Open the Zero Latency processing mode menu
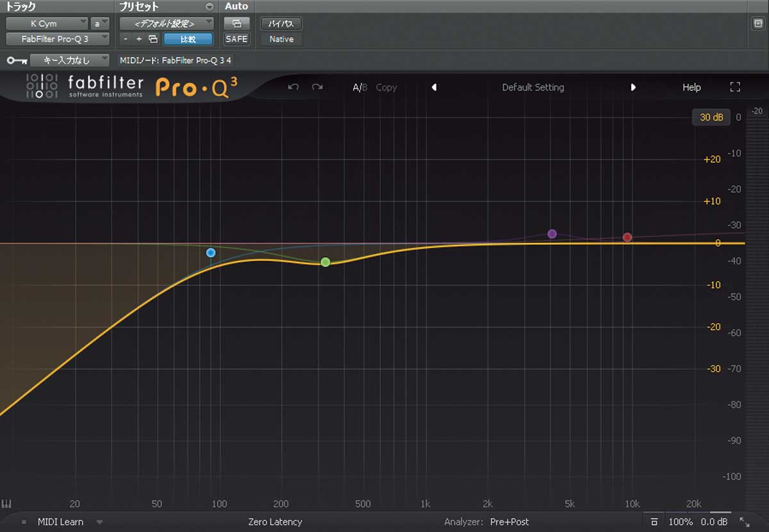 click(275, 522)
